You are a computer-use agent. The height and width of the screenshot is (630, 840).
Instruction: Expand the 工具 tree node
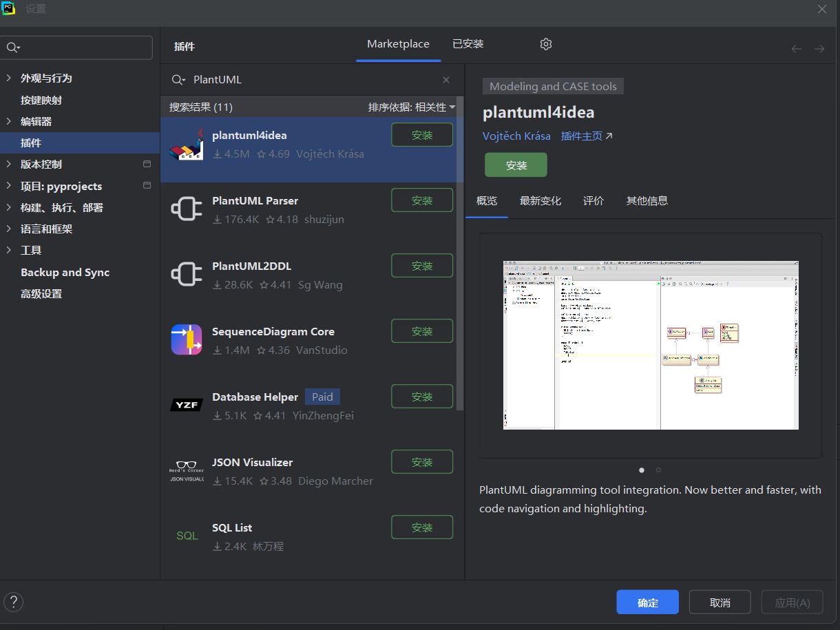point(9,250)
